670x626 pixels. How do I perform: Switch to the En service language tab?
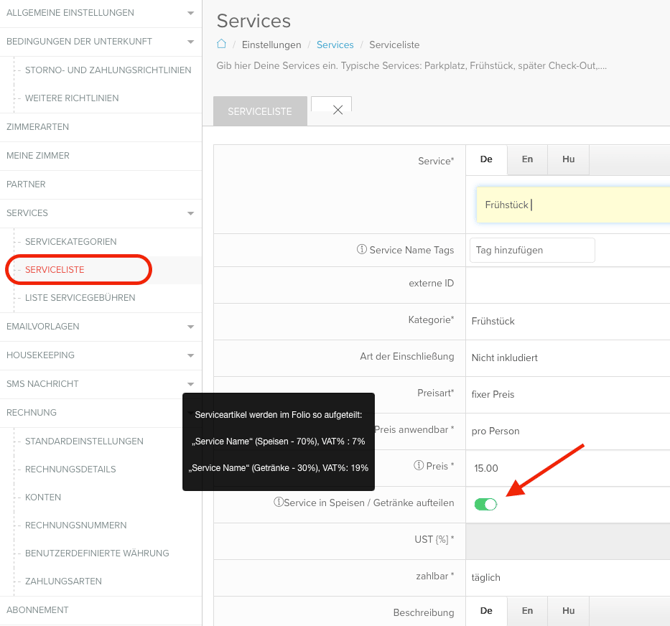527,159
